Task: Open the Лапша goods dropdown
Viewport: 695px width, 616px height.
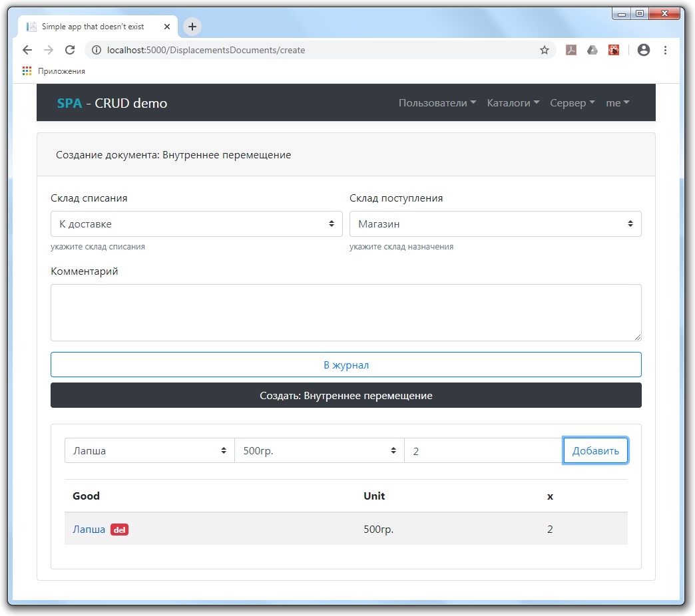Action: click(x=149, y=450)
